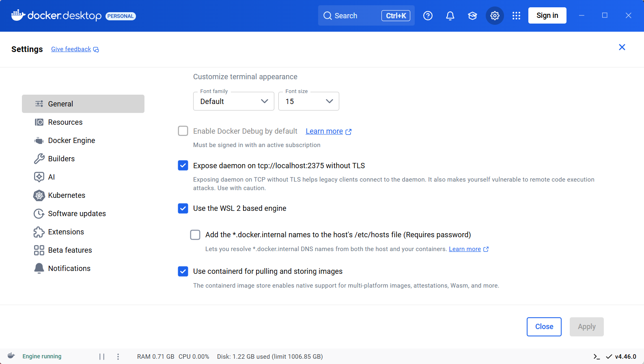Open the terminal icon in status bar
This screenshot has height=364, width=644.
(597, 357)
